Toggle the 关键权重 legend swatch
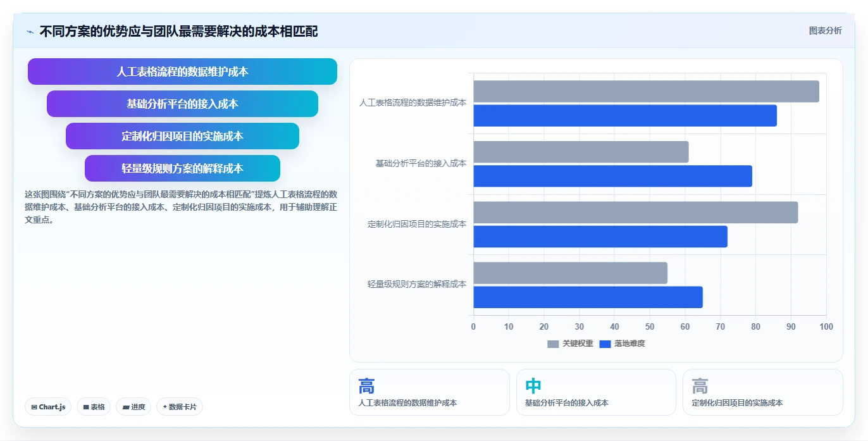The width and height of the screenshot is (868, 441). click(x=553, y=344)
